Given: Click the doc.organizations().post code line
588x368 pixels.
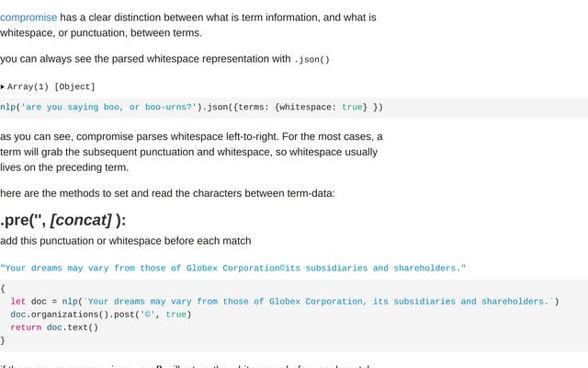Looking at the screenshot, I should pyautogui.click(x=101, y=315).
